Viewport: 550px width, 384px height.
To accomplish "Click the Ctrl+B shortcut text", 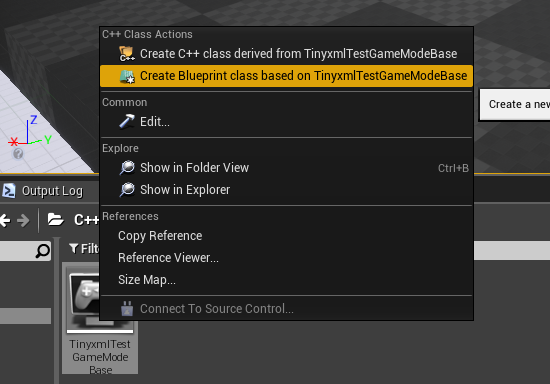I will point(453,168).
